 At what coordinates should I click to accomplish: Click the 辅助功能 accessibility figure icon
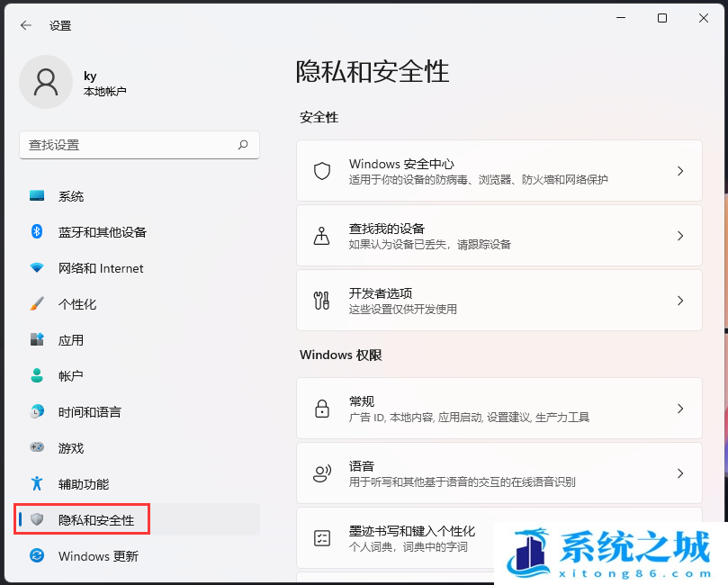click(37, 483)
